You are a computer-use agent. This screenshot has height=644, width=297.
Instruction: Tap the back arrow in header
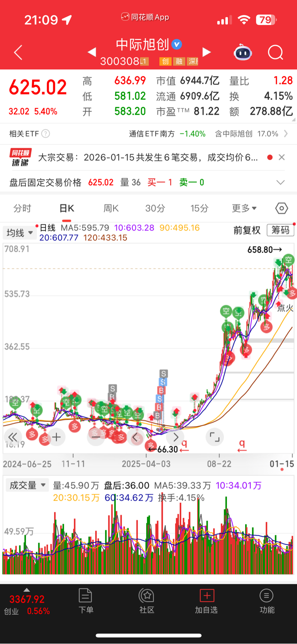18,52
